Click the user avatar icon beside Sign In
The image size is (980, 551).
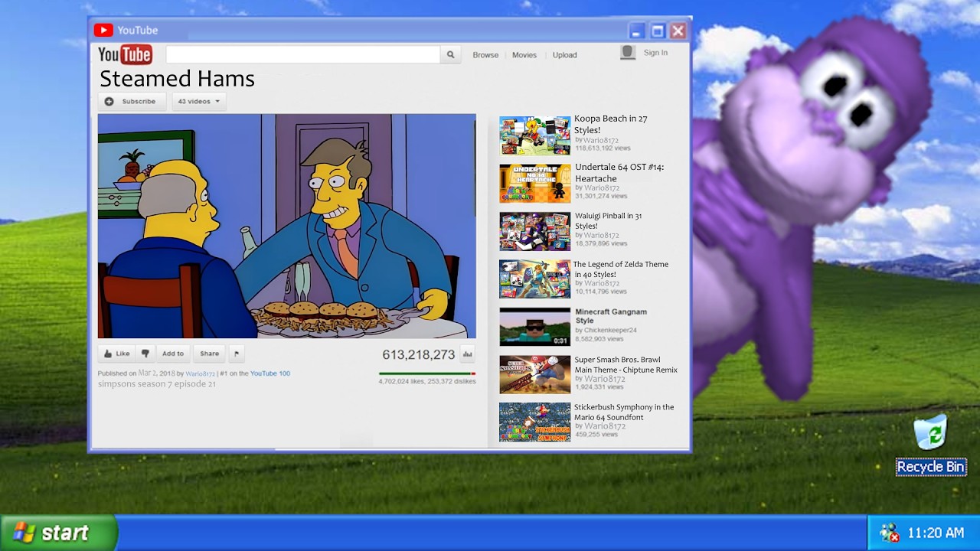coord(628,52)
